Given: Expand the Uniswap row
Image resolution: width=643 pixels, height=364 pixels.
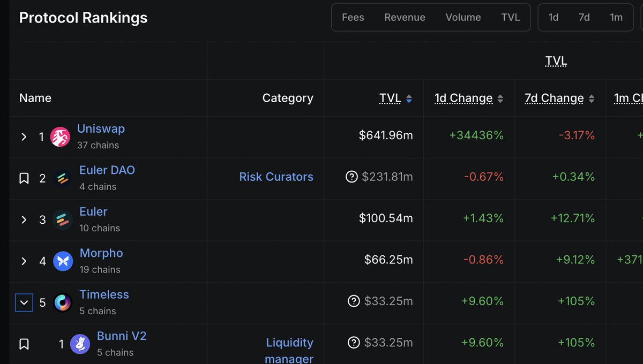Looking at the screenshot, I should coord(24,137).
